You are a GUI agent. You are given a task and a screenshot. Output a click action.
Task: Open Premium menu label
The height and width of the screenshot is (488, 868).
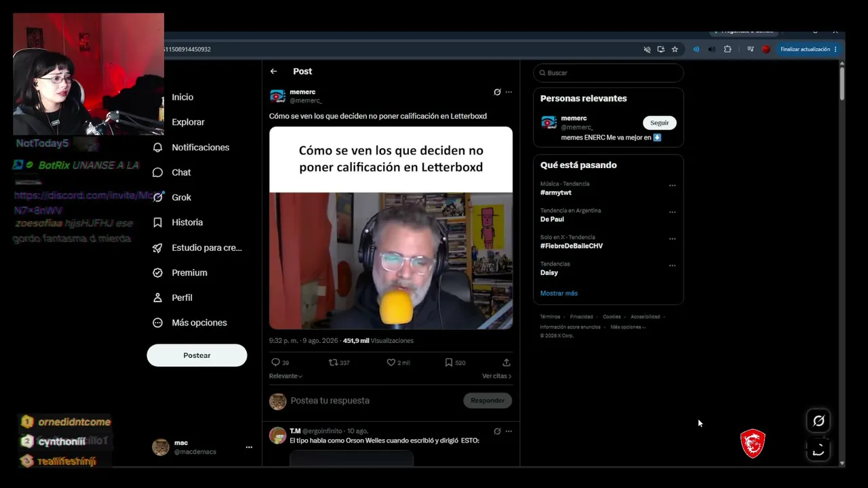189,272
